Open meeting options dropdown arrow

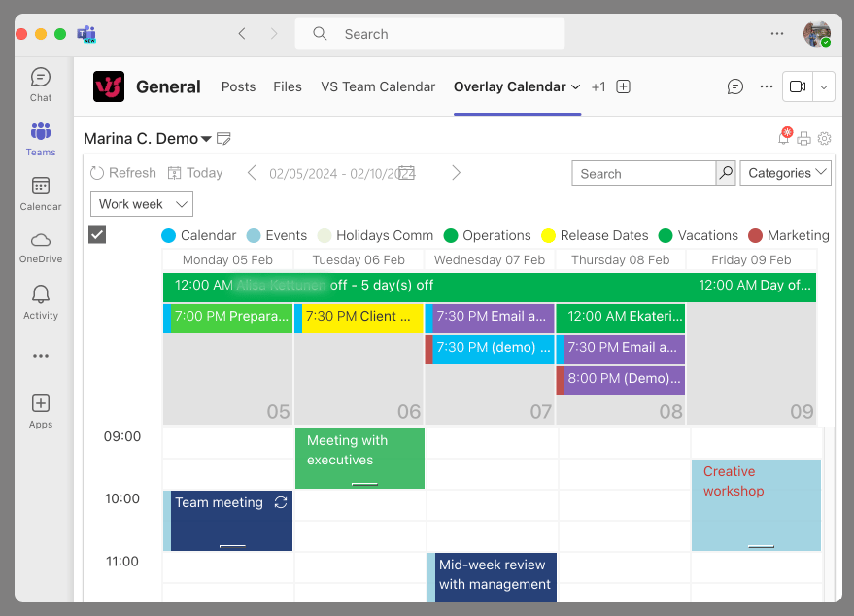(824, 86)
